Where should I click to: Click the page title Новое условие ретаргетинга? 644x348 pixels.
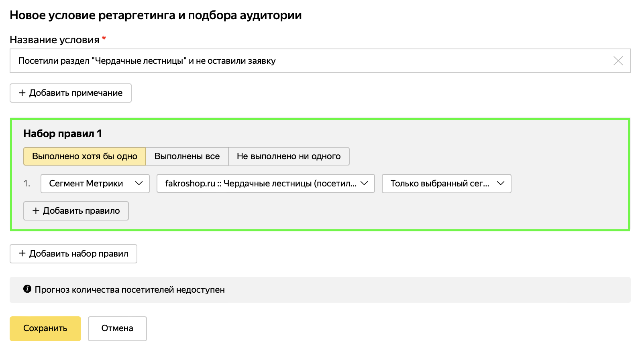pyautogui.click(x=156, y=15)
